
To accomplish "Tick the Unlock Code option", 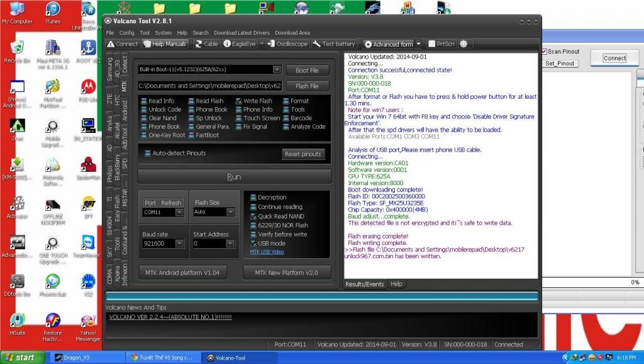I will pos(144,110).
